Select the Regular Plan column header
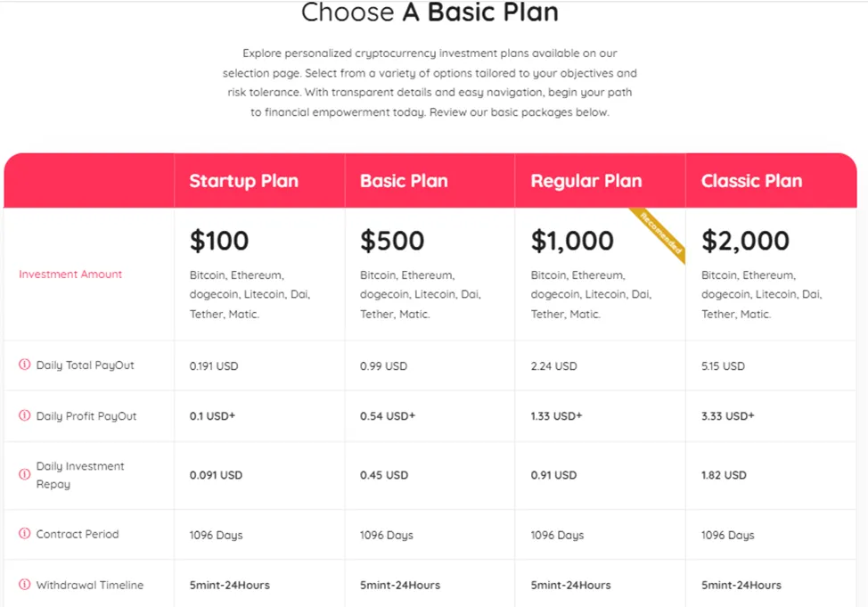Screen dimensions: 868x607 [586, 181]
